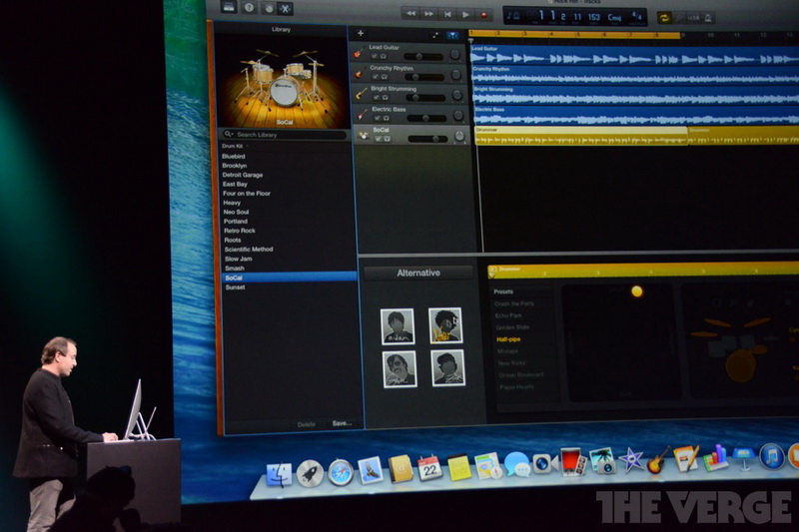This screenshot has height=532, width=799.
Task: Click the Quick Help question mark icon
Action: tap(249, 8)
